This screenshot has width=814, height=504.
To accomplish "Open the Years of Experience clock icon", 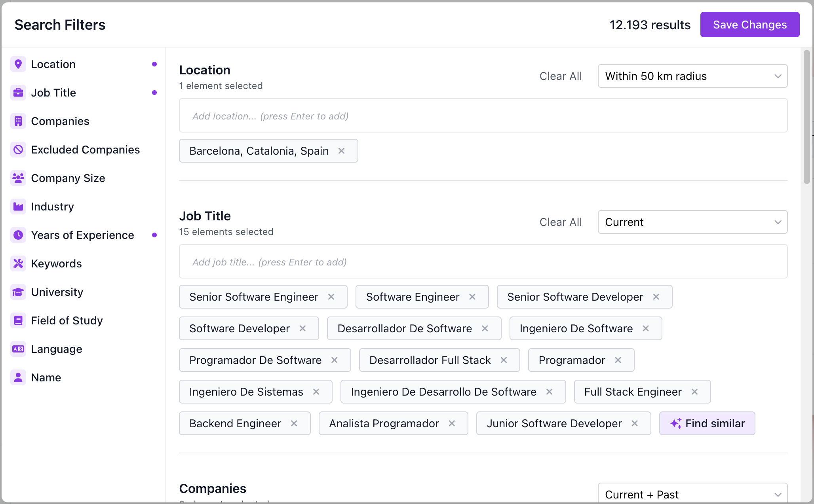I will coord(18,235).
